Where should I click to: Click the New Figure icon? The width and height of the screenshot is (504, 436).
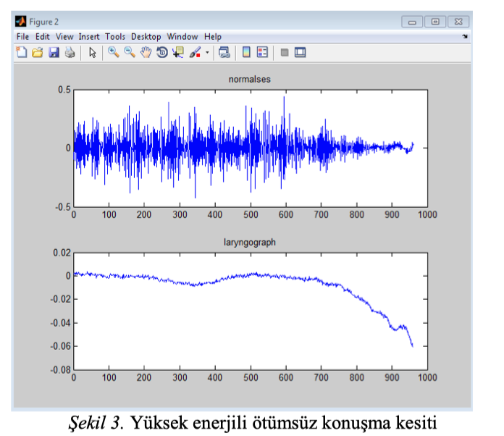21,52
